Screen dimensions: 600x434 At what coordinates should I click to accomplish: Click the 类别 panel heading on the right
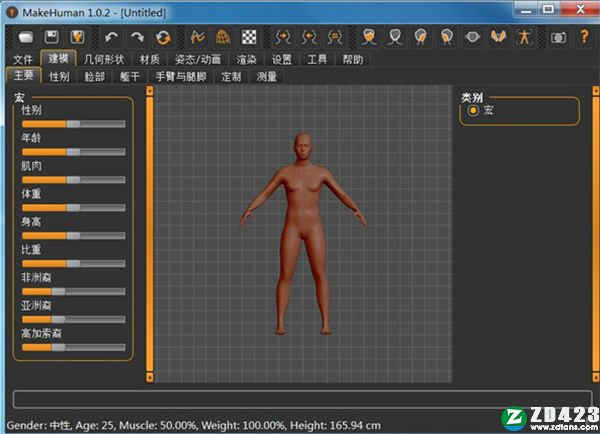[472, 97]
